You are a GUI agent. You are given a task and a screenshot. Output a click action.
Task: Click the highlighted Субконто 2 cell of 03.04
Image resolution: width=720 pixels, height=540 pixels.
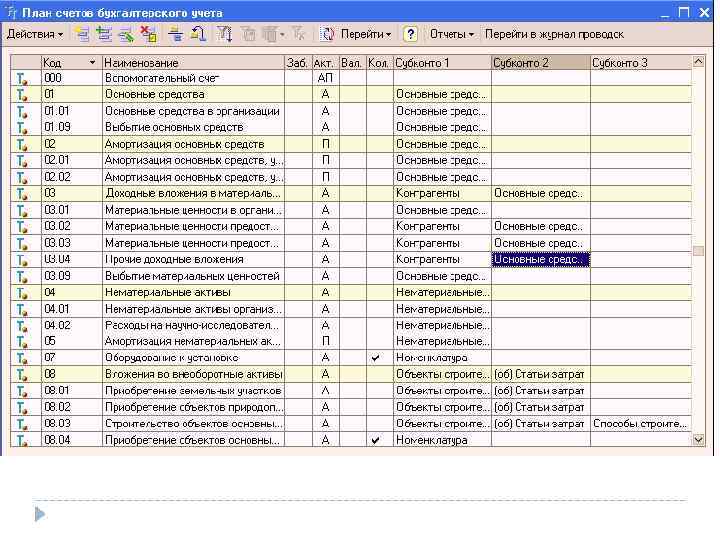(540, 259)
